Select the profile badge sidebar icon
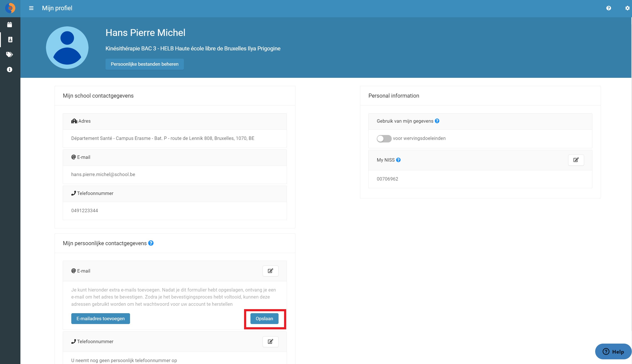The width and height of the screenshot is (632, 364). pyautogui.click(x=10, y=40)
